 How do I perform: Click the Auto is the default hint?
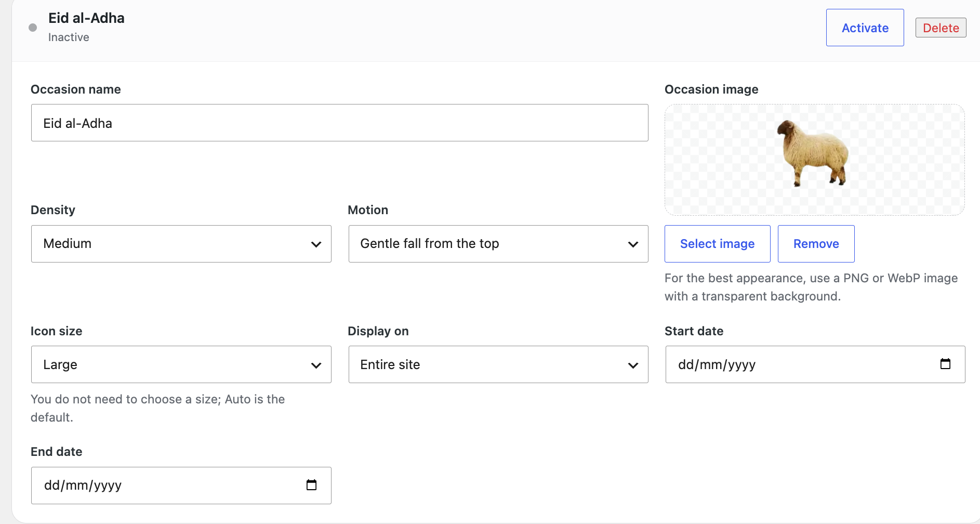coord(157,408)
